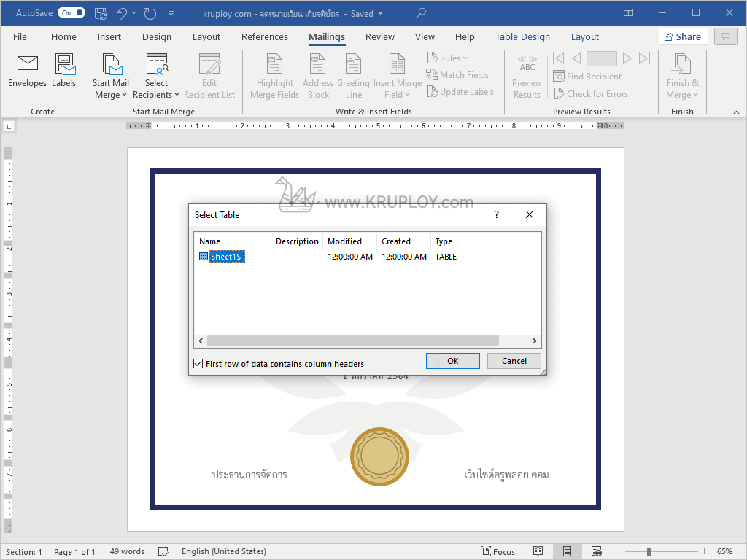Click Address Block icon

318,64
